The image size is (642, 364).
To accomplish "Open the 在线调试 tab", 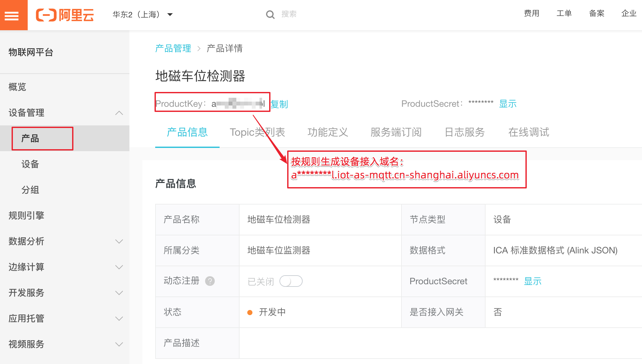I will click(528, 132).
